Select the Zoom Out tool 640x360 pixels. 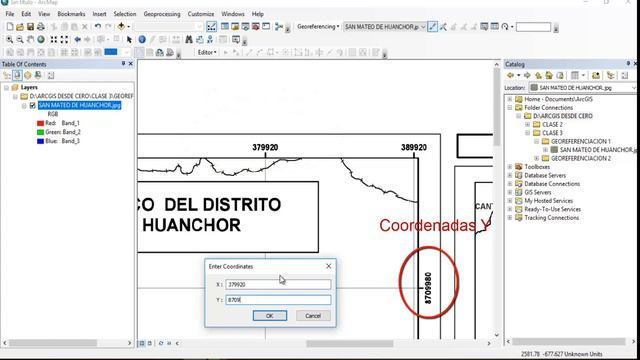(20, 40)
